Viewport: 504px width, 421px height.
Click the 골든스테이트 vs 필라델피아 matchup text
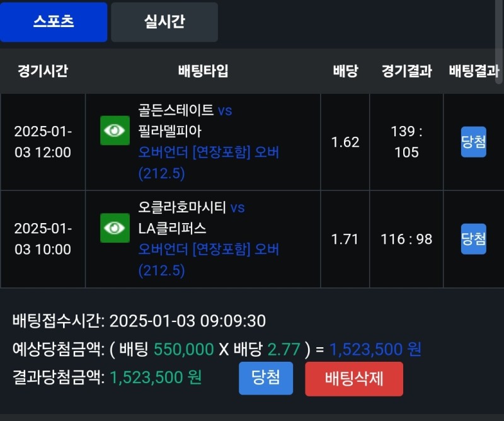point(185,121)
